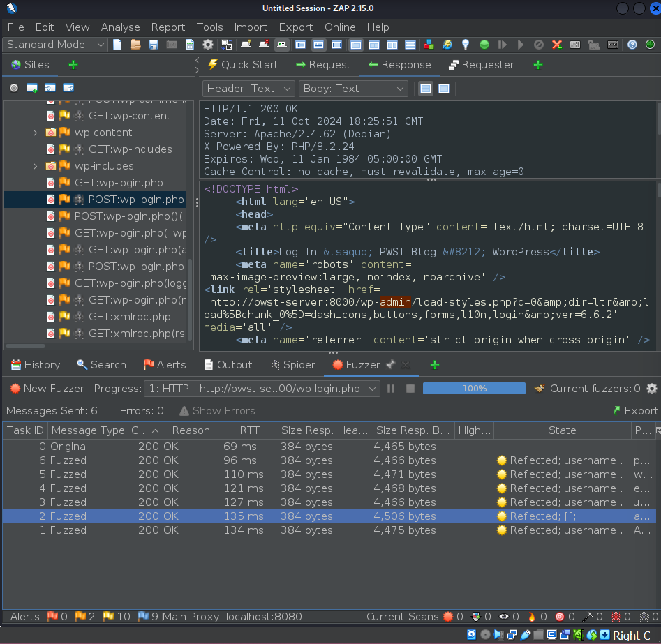Viewport: 661px width, 644px height.
Task: Toggle the split header/body view button
Action: (x=425, y=89)
